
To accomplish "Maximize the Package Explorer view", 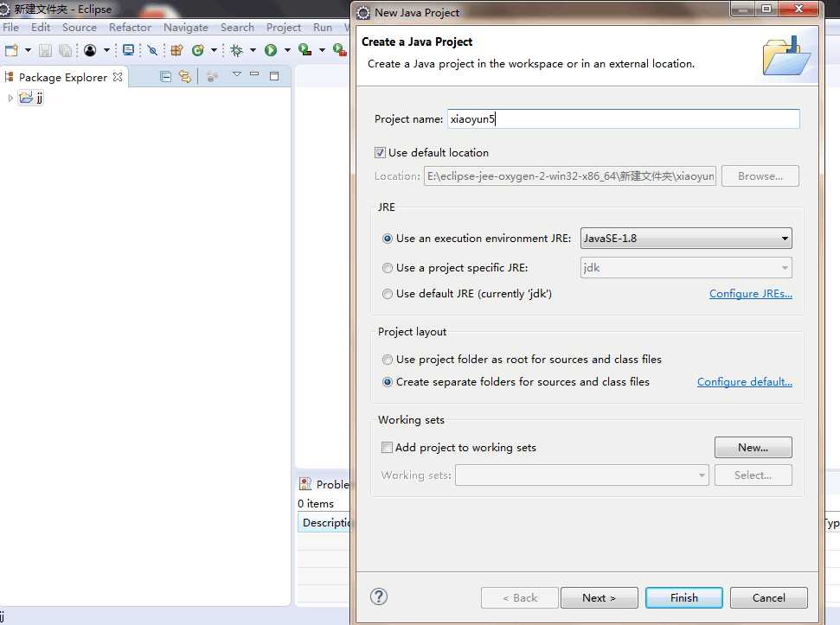I will coord(274,76).
